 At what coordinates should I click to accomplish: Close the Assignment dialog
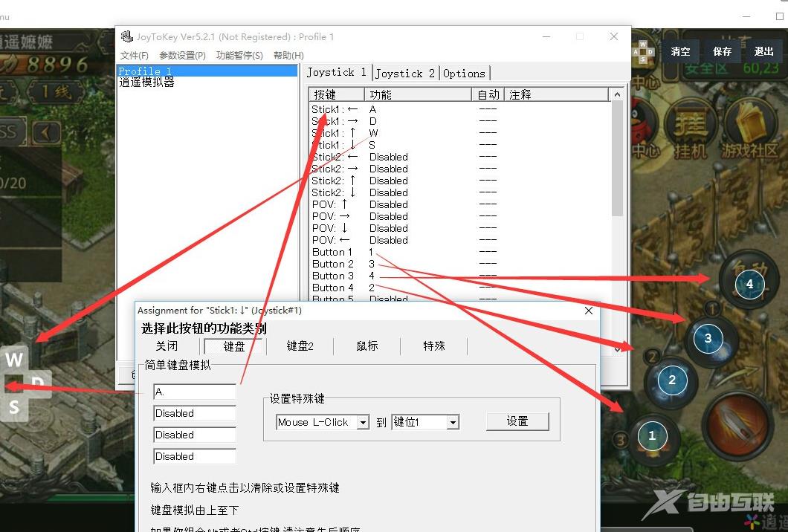pos(589,311)
